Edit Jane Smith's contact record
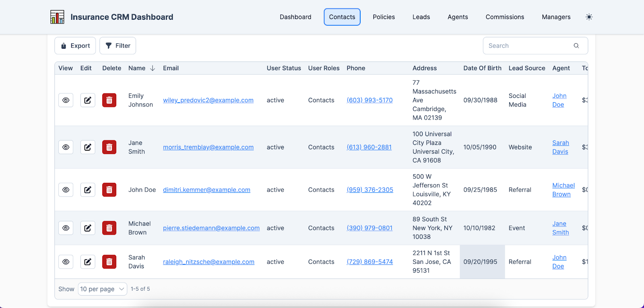Viewport: 644px width, 308px height. click(x=88, y=147)
